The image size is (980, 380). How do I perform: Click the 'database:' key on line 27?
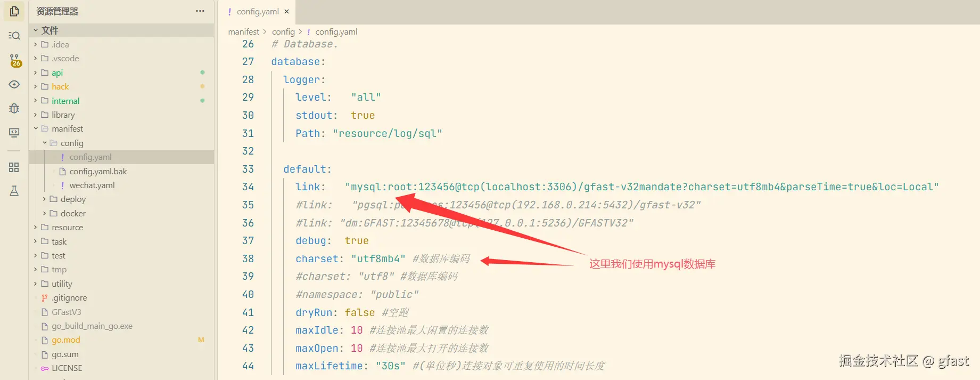click(x=298, y=62)
